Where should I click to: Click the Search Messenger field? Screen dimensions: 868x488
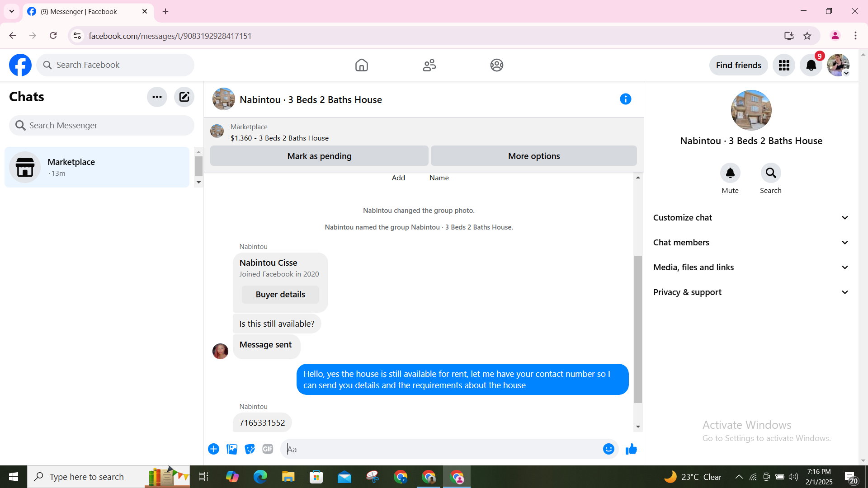point(102,126)
